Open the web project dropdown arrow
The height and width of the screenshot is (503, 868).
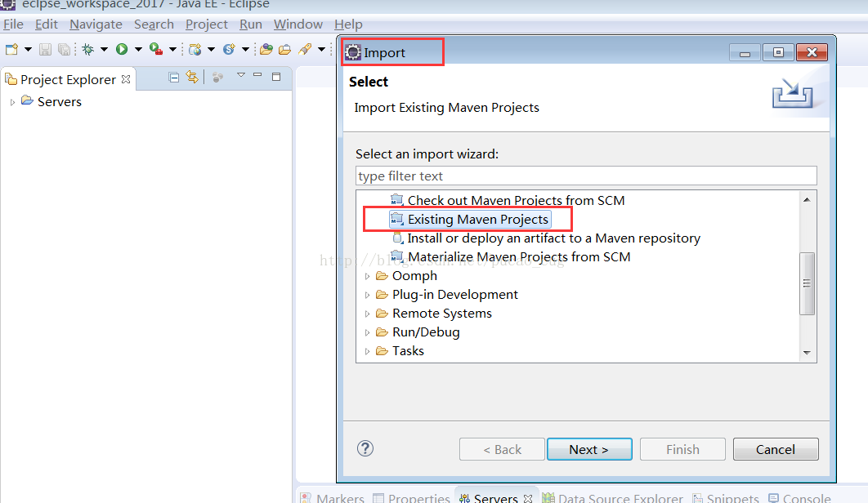pos(211,50)
